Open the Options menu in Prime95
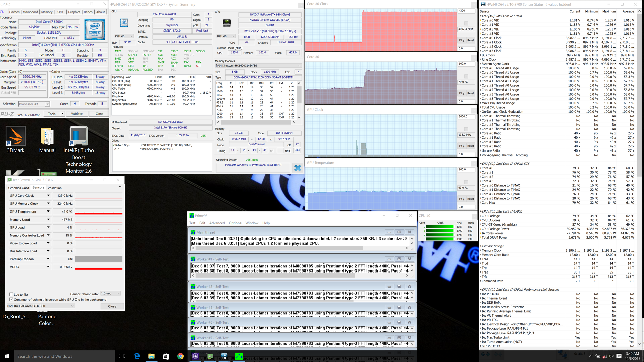The height and width of the screenshot is (362, 644). coord(235,223)
